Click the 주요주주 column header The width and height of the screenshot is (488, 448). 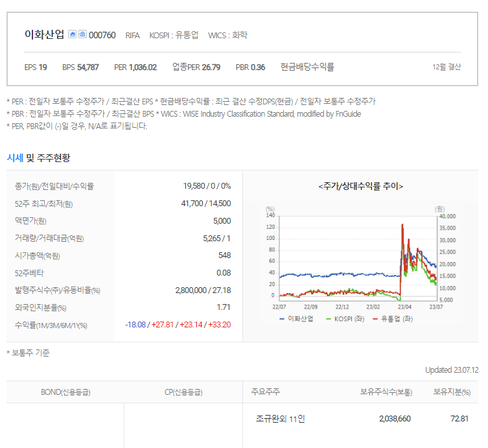coord(266,392)
